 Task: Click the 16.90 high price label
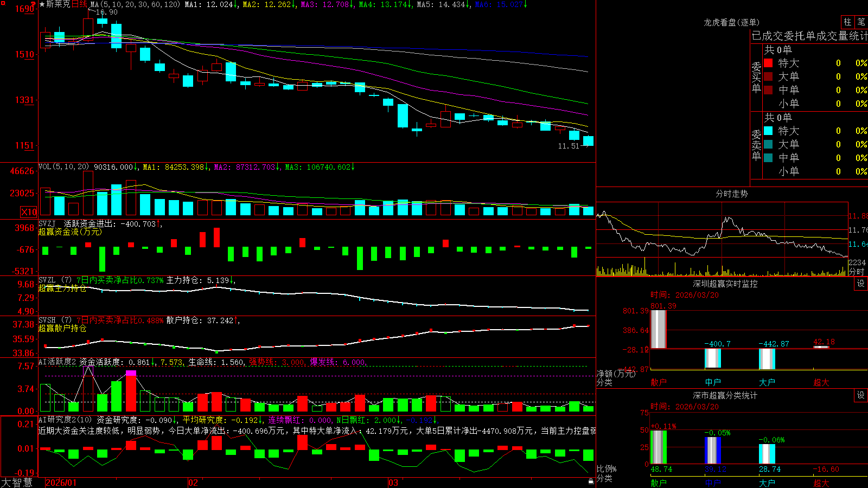coord(106,12)
